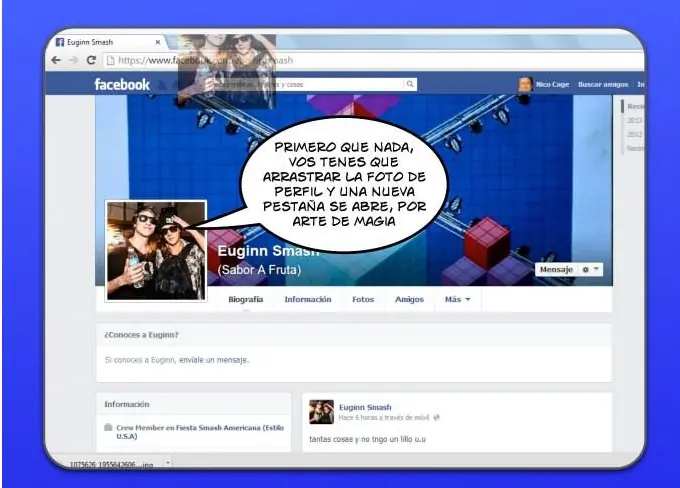Click the Mensaje button
The height and width of the screenshot is (488, 680).
[556, 269]
